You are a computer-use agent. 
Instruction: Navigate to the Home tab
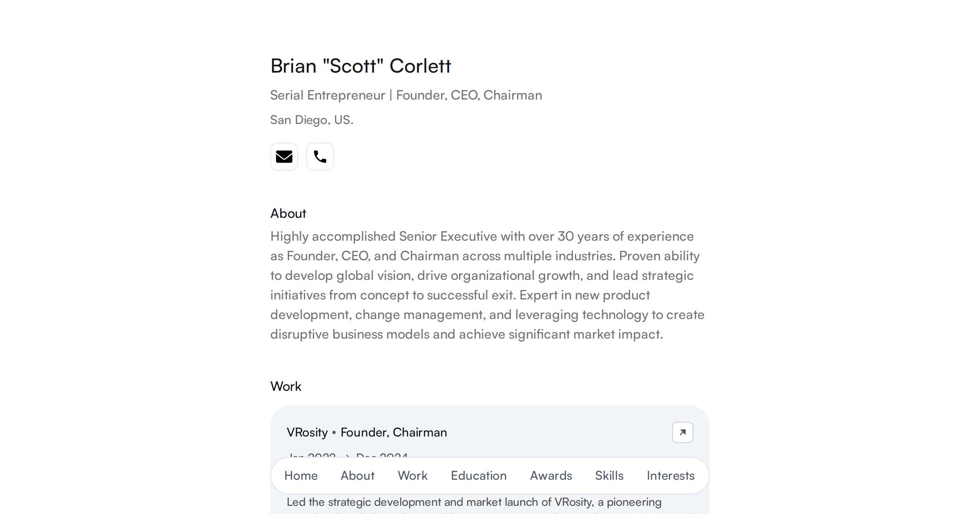coord(301,475)
